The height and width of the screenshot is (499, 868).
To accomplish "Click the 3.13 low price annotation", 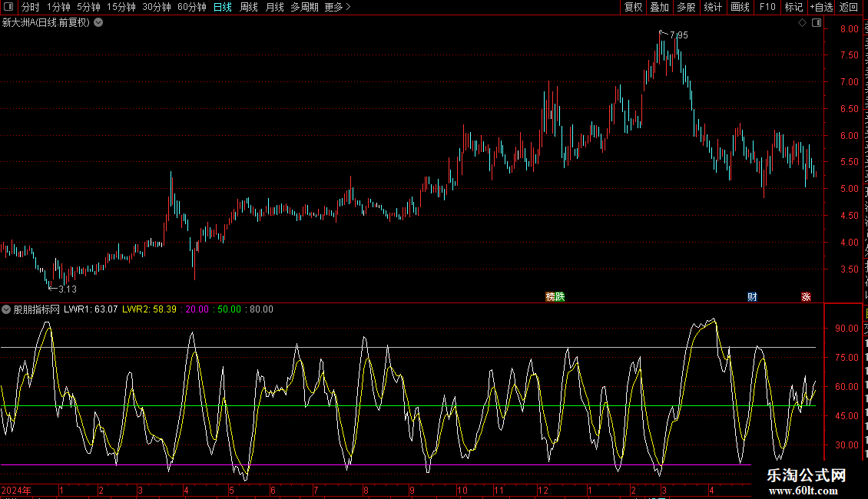I will point(68,289).
